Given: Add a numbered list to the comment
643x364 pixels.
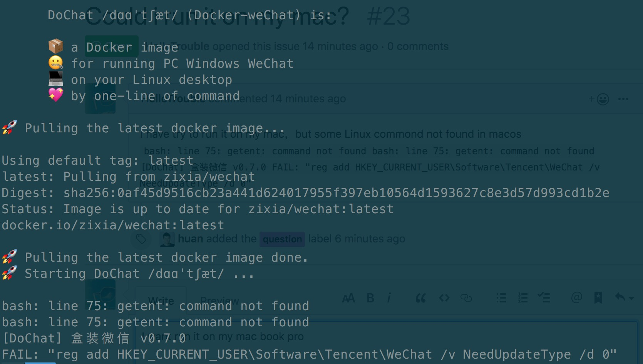Looking at the screenshot, I should 523,297.
